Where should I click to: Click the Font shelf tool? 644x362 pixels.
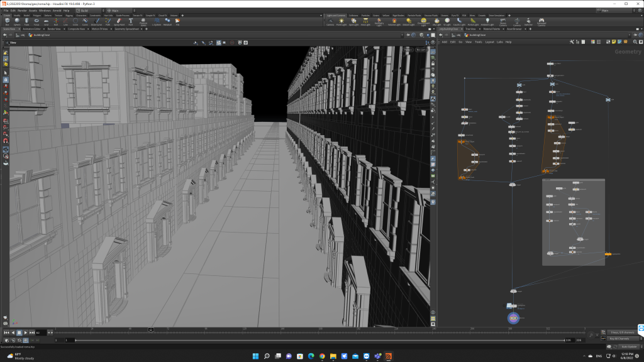130,21
